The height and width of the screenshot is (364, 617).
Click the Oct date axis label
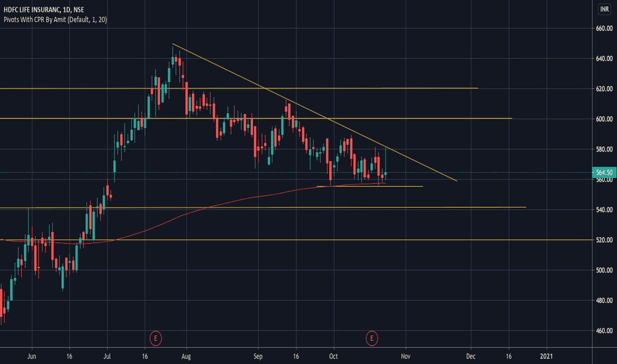coord(333,356)
